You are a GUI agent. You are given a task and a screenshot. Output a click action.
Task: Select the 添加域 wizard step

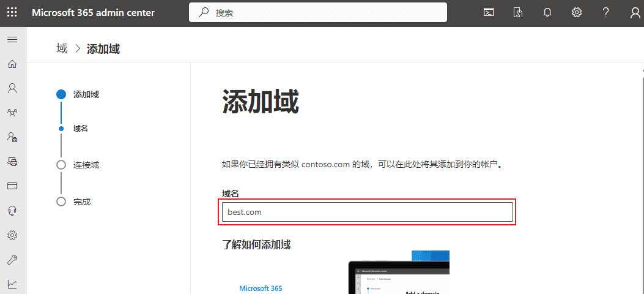click(x=78, y=94)
